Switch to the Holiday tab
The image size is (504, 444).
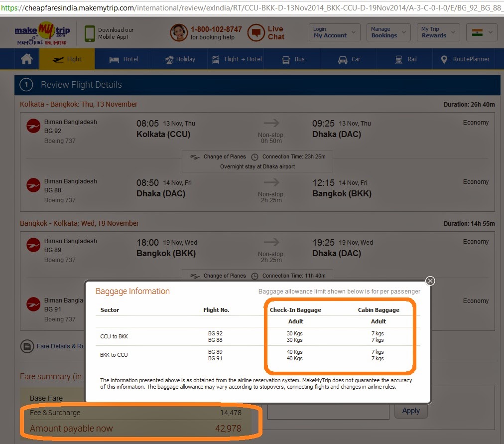click(180, 59)
